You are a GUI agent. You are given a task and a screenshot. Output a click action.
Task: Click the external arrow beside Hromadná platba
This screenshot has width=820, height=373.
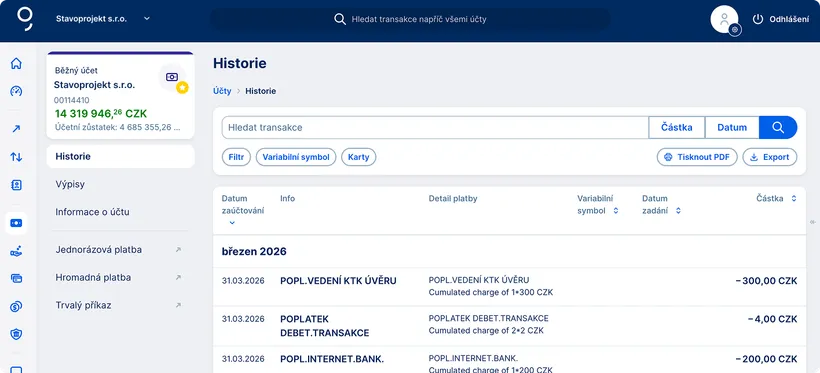point(178,278)
